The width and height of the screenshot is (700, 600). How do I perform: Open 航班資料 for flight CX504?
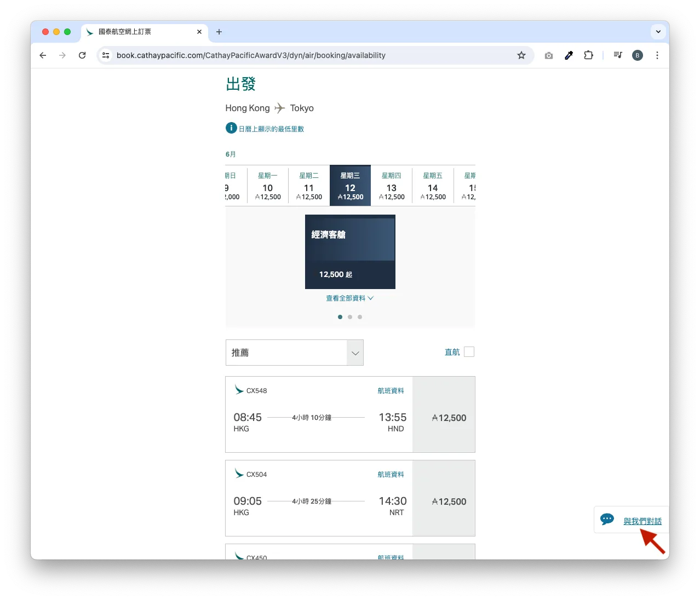pos(391,475)
